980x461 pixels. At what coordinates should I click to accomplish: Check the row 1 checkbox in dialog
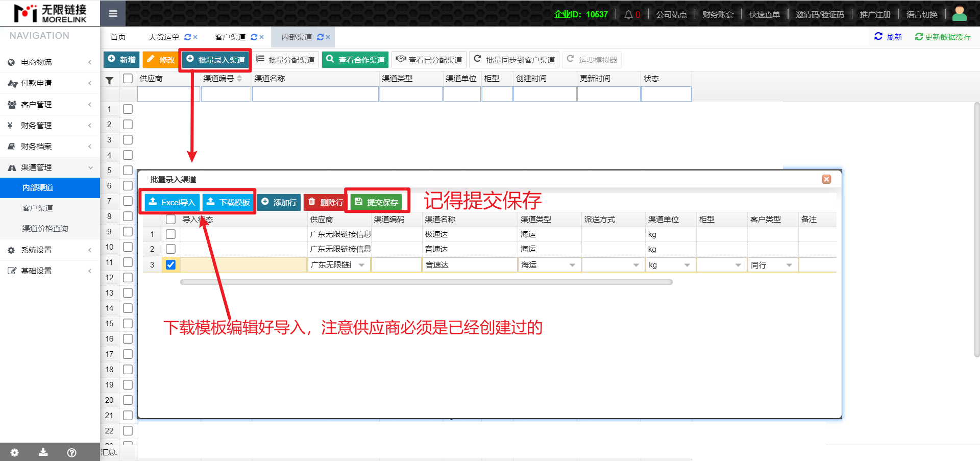pos(170,234)
